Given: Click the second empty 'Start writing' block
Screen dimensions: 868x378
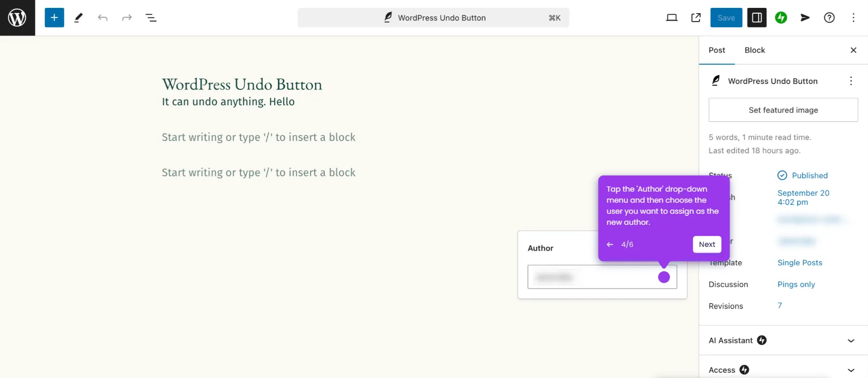Looking at the screenshot, I should 258,173.
